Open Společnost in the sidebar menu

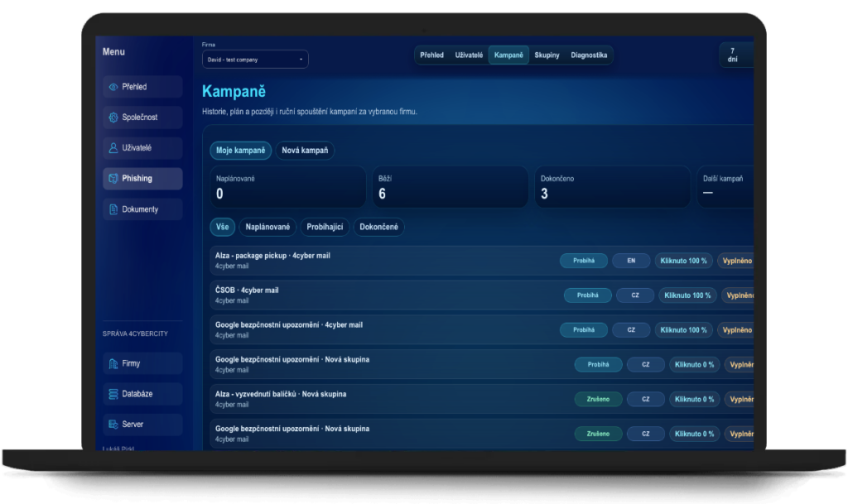(x=142, y=118)
